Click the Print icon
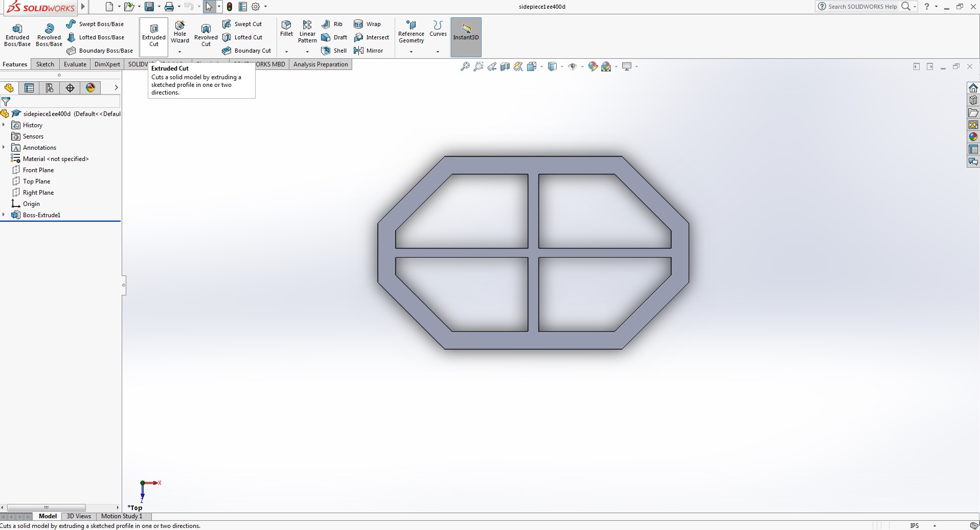 (x=169, y=7)
